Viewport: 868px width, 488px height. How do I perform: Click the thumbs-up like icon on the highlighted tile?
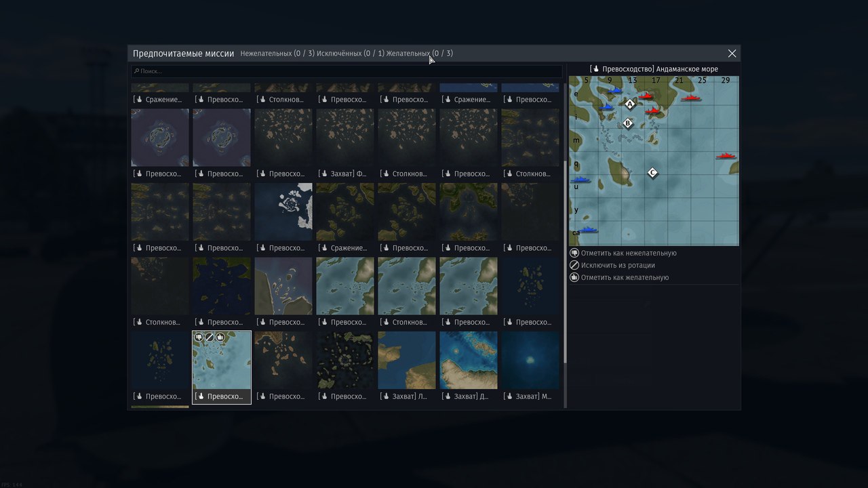[220, 337]
